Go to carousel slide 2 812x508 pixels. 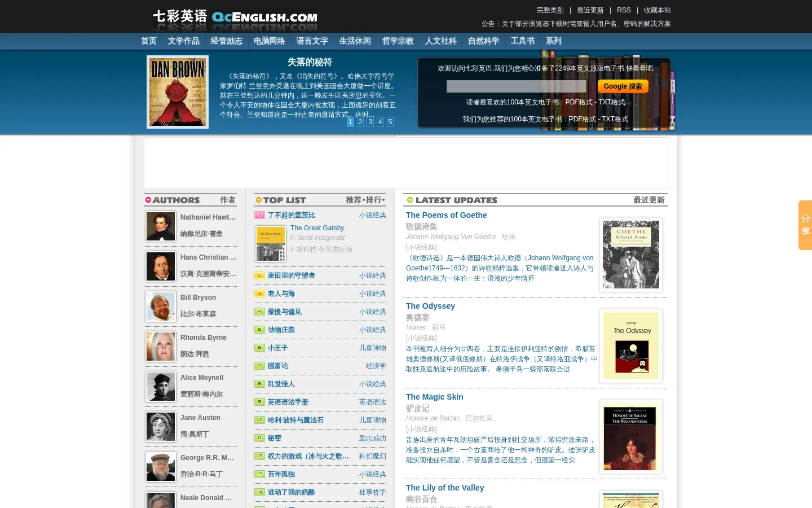(360, 122)
